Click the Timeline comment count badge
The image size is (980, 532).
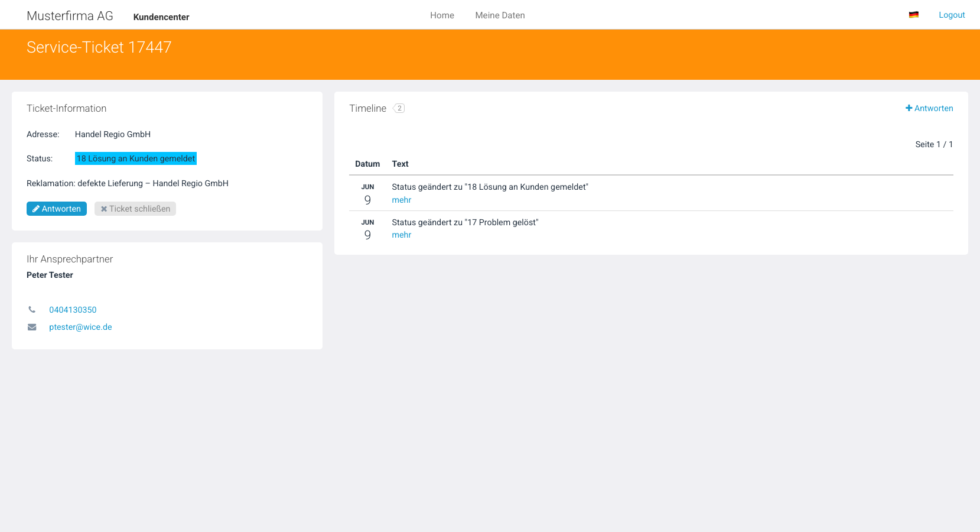(399, 108)
